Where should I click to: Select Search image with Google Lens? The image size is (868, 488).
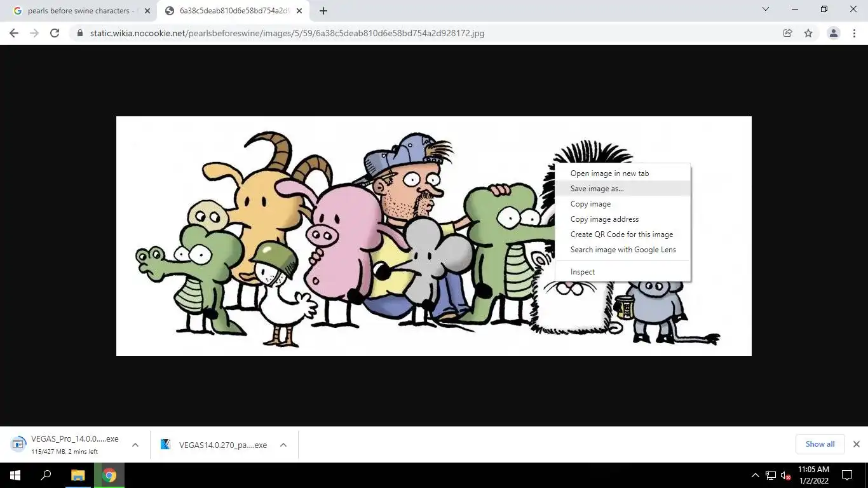pyautogui.click(x=623, y=250)
